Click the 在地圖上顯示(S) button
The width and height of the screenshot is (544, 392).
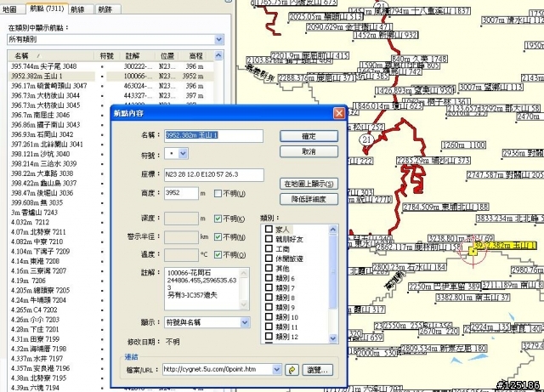point(309,184)
